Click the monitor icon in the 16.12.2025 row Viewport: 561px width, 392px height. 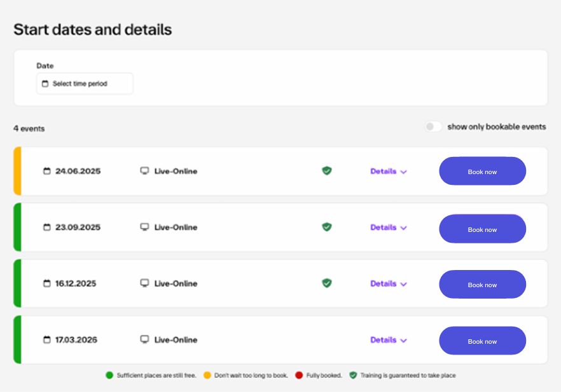click(144, 283)
